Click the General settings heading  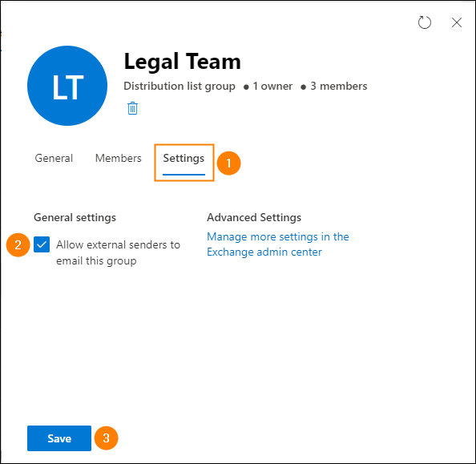click(75, 218)
